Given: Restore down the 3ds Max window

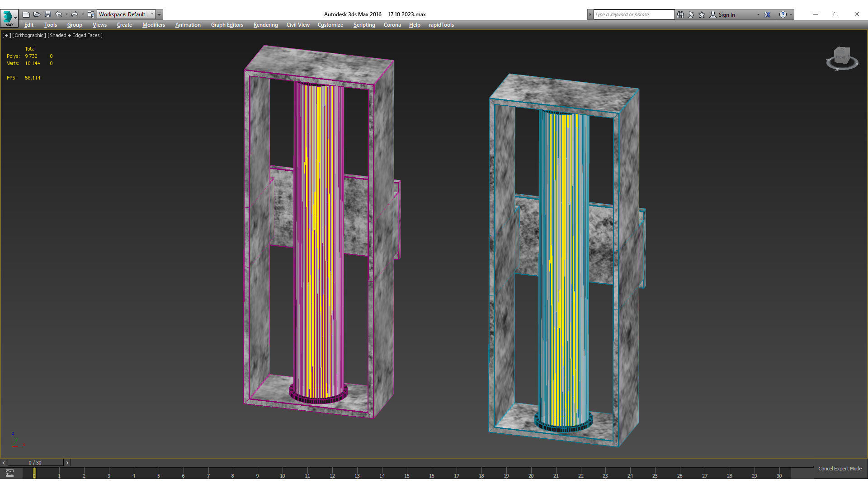Looking at the screenshot, I should pyautogui.click(x=836, y=14).
